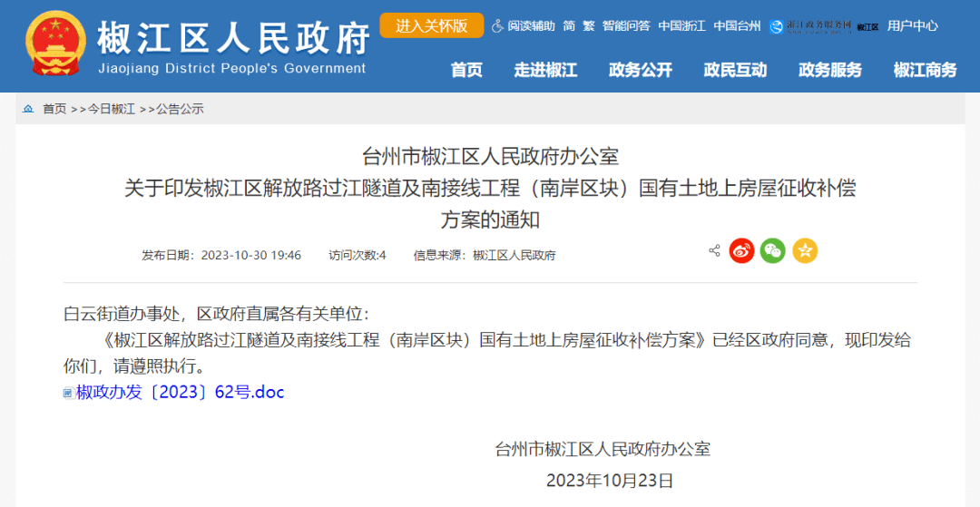Viewport: 980px width, 507px height.
Task: Click Jiaojiang District People's Government subtitle
Action: click(232, 69)
